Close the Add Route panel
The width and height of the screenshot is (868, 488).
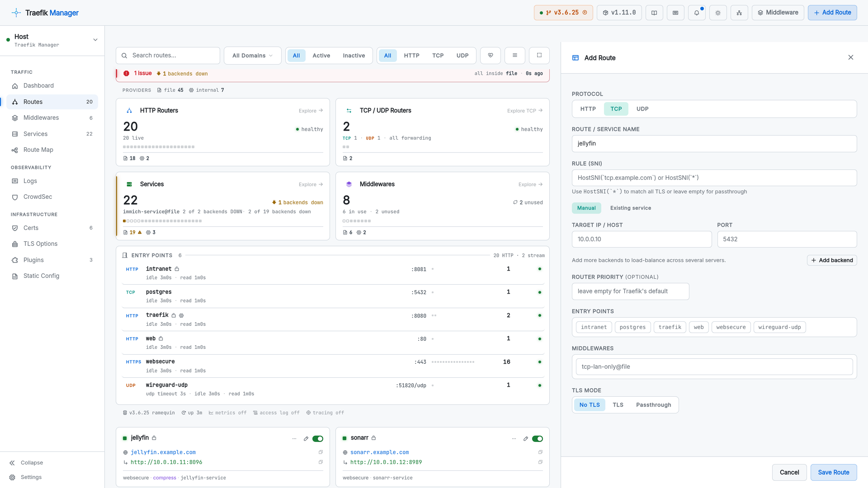coord(851,57)
